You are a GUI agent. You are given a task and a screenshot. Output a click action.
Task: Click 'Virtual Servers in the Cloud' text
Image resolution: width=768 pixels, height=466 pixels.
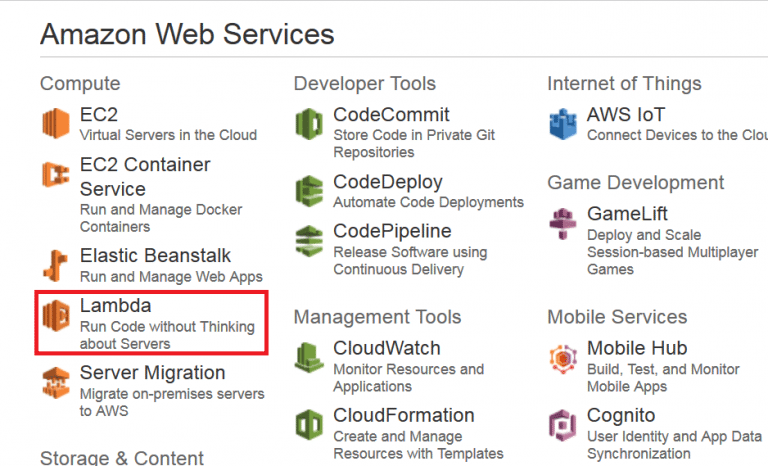pyautogui.click(x=168, y=135)
